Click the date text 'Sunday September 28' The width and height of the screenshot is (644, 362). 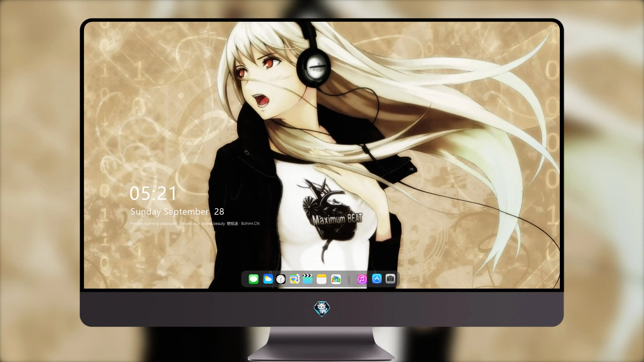click(x=177, y=212)
